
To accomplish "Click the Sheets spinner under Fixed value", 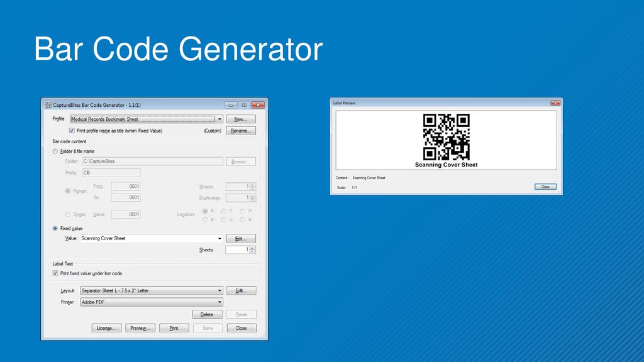I will coord(241,250).
